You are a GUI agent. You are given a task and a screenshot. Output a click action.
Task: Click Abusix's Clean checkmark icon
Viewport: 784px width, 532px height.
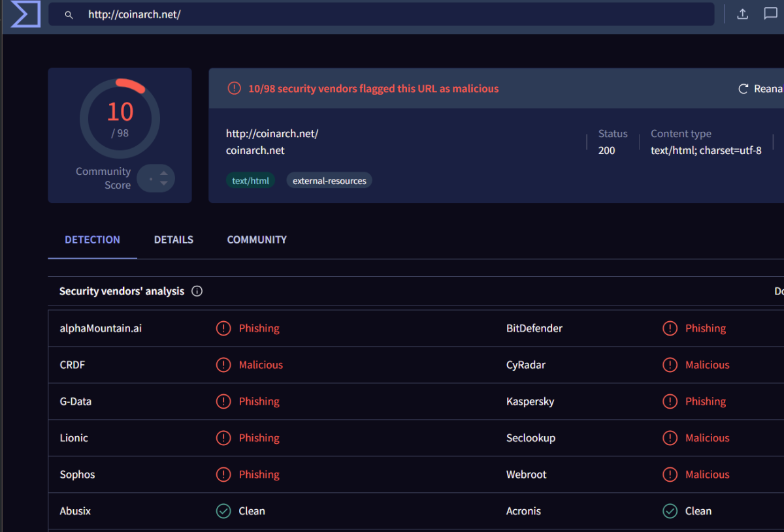pyautogui.click(x=223, y=511)
